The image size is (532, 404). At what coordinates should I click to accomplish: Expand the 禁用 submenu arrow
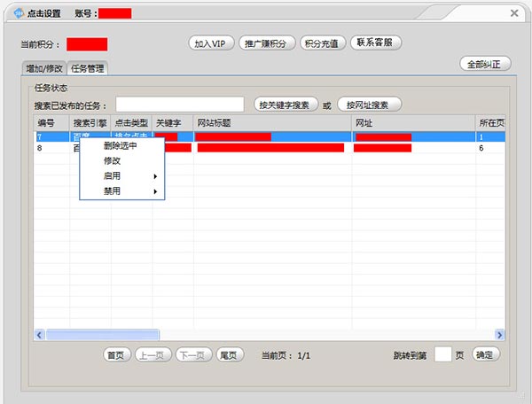[x=156, y=191]
